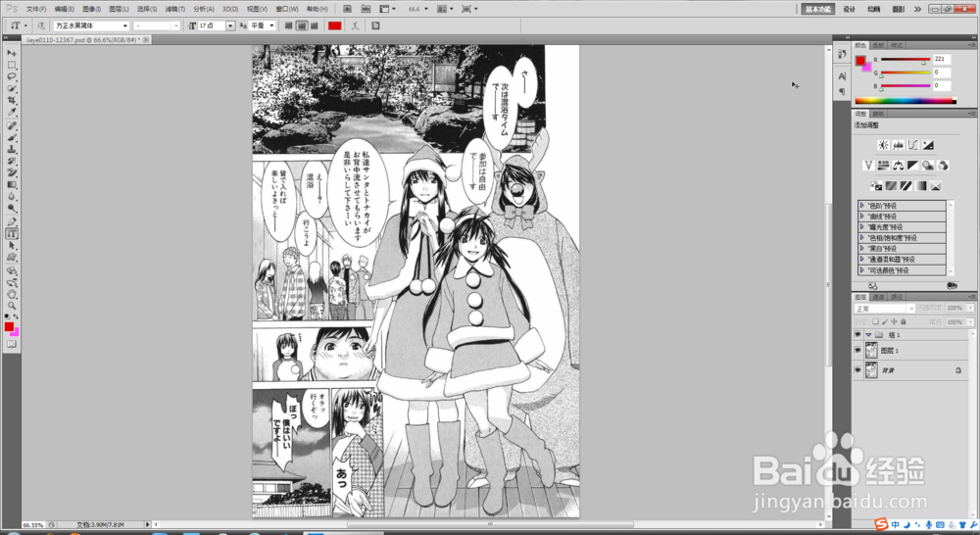The height and width of the screenshot is (535, 980).
Task: Open the 滤镜(T) menu
Action: (x=175, y=10)
